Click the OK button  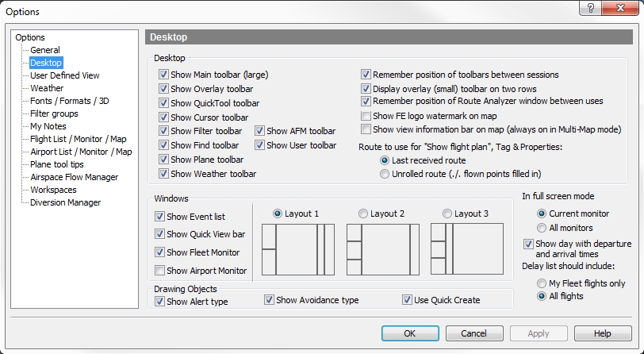click(410, 333)
